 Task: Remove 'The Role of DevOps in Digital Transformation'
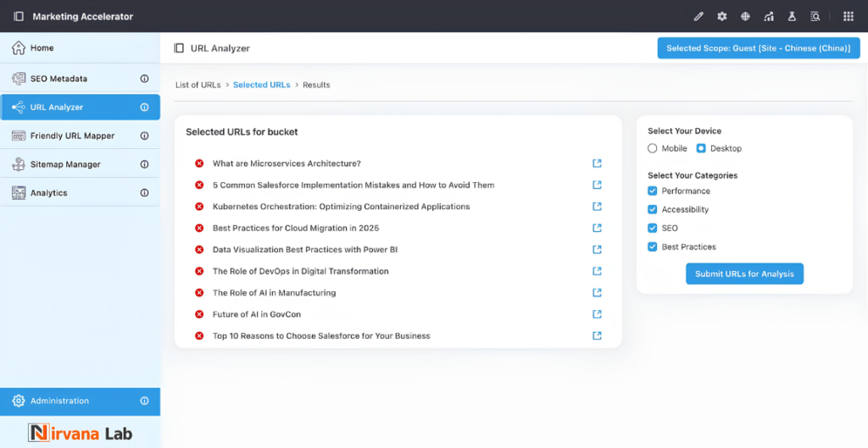(199, 271)
